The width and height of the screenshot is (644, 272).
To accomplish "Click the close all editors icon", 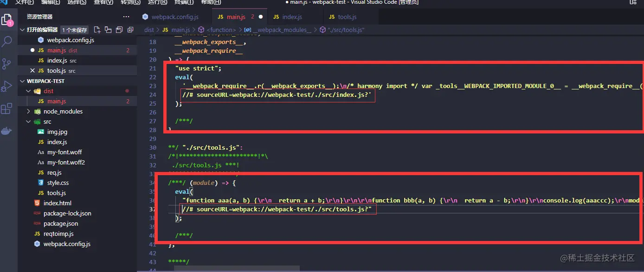I will point(130,30).
